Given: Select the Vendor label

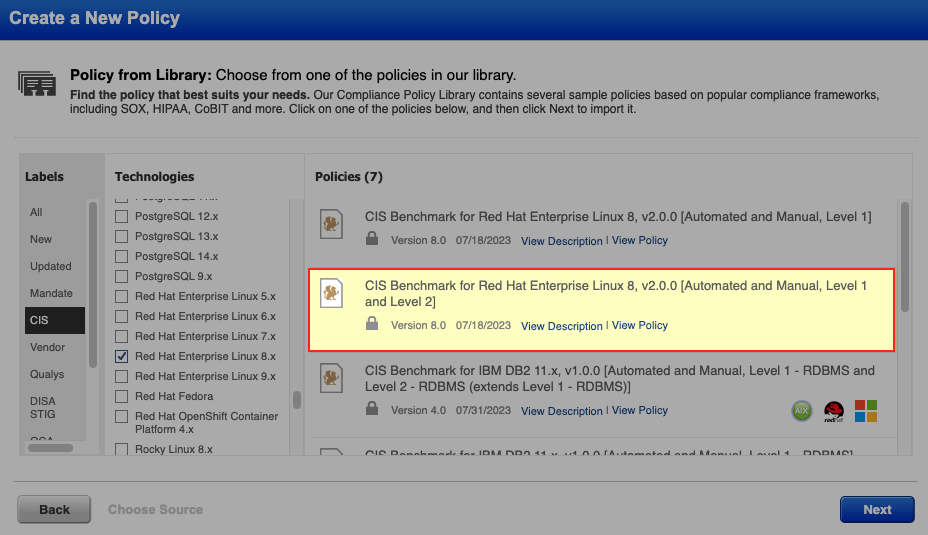Looking at the screenshot, I should coord(47,347).
